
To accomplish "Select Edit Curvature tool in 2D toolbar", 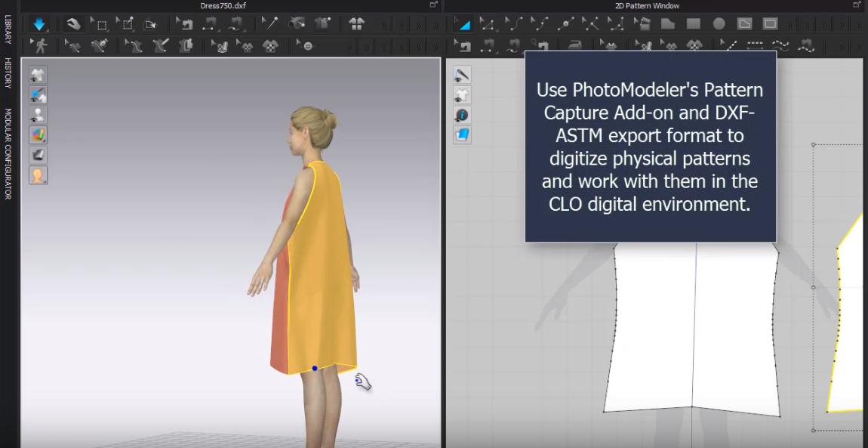I will [x=513, y=24].
